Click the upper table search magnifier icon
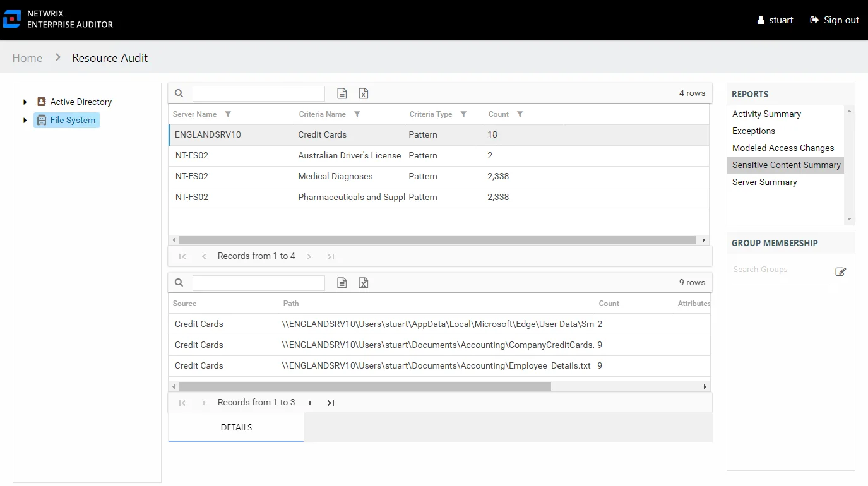This screenshot has height=486, width=868. tap(179, 93)
